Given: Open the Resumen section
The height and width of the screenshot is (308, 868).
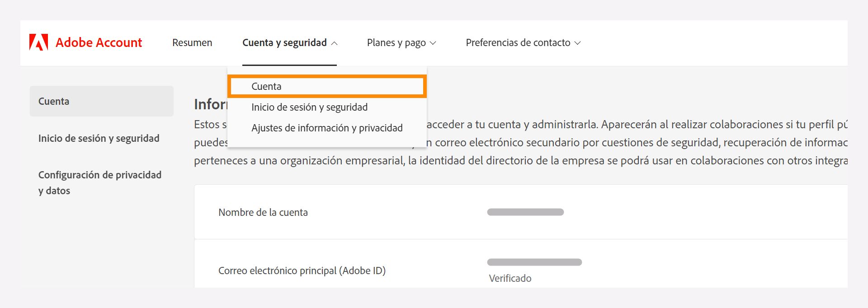Looking at the screenshot, I should coord(192,42).
